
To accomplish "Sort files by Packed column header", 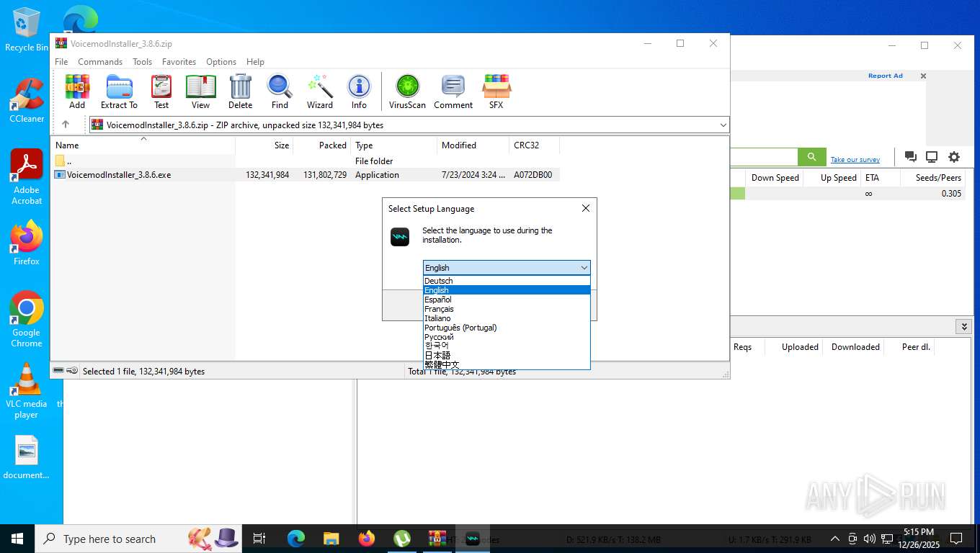I will (x=322, y=145).
